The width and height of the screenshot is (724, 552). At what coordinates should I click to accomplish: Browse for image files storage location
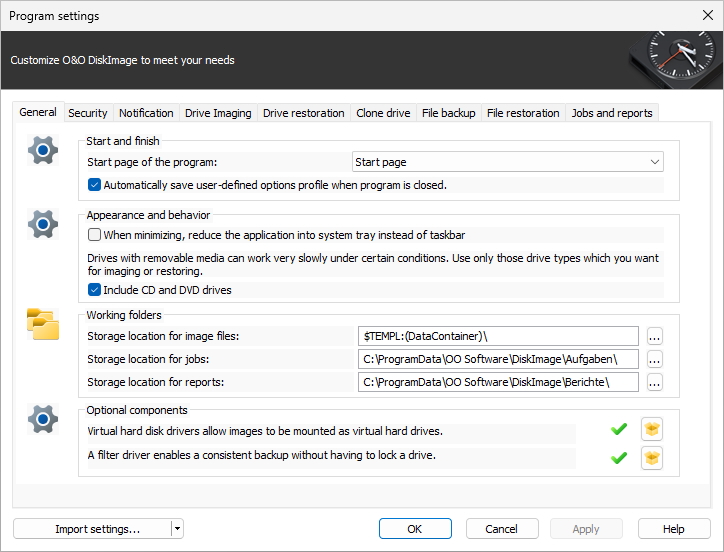tap(654, 336)
